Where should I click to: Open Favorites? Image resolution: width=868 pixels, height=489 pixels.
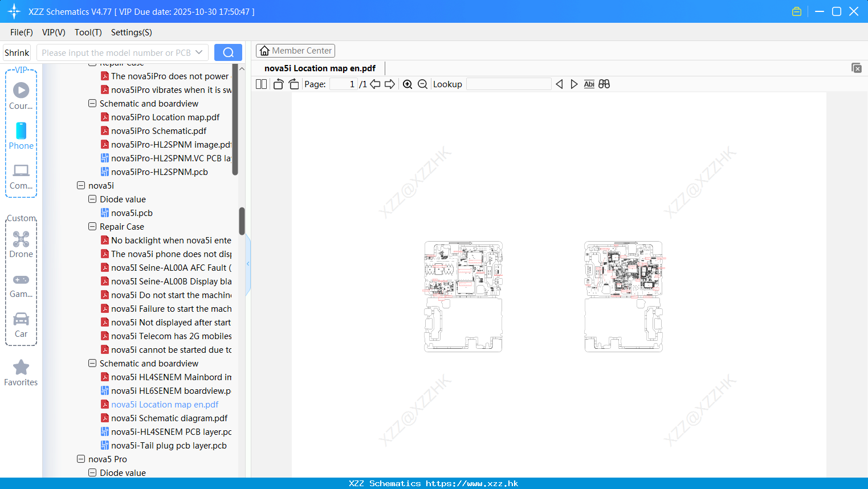coord(21,373)
